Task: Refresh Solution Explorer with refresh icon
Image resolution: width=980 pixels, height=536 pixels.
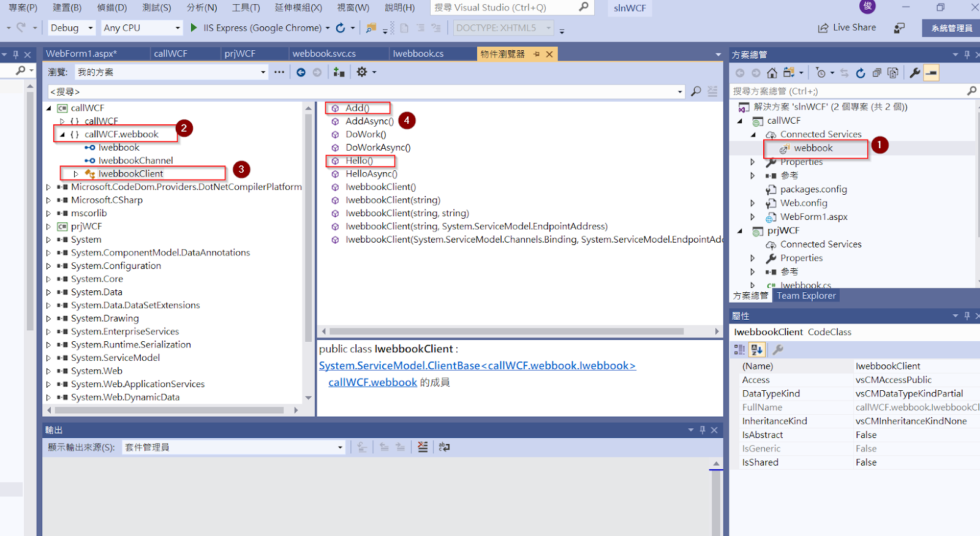Action: (861, 73)
